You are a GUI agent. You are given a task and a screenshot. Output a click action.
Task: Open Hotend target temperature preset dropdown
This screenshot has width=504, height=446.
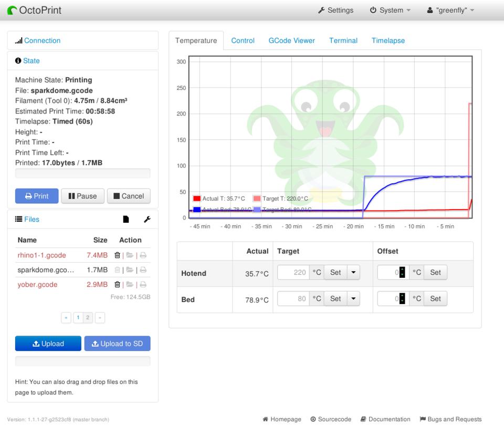[x=353, y=272]
